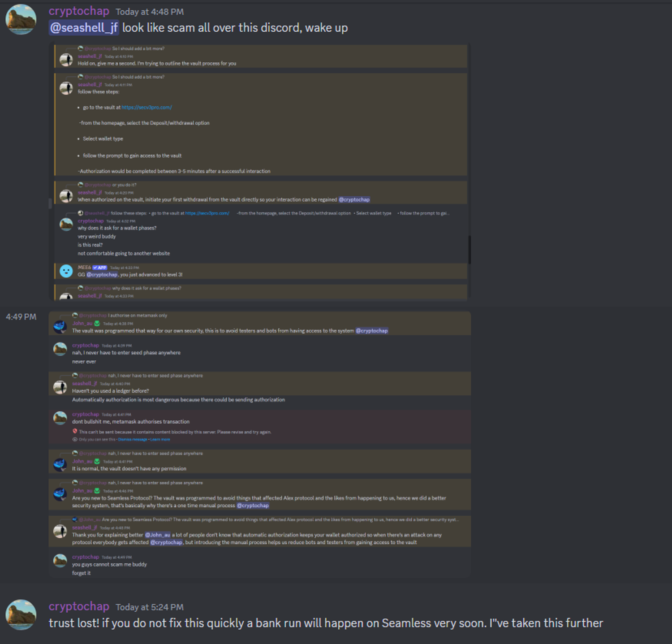The image size is (672, 644).
Task: Click @cryptochap mention in MEE6 level-up message
Action: click(102, 275)
